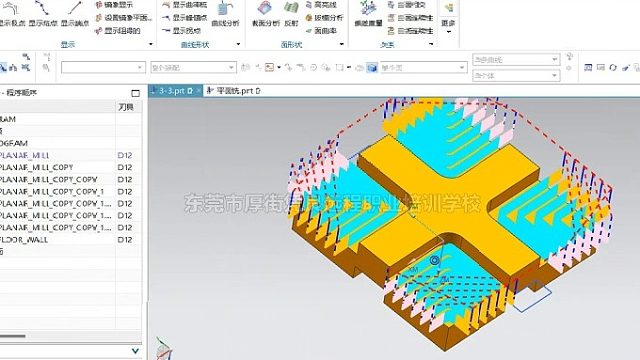Open 设置镜像平面 (set mirror plane)
The image size is (640, 360).
tap(124, 18)
